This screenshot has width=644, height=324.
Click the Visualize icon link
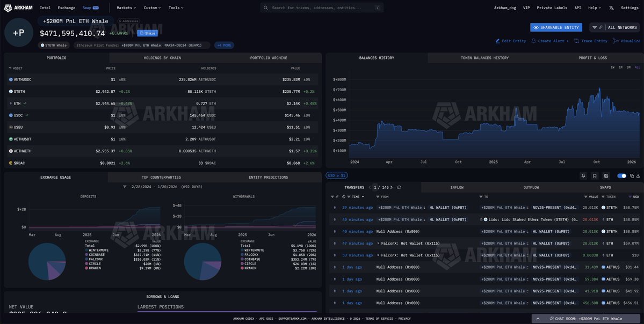[627, 41]
